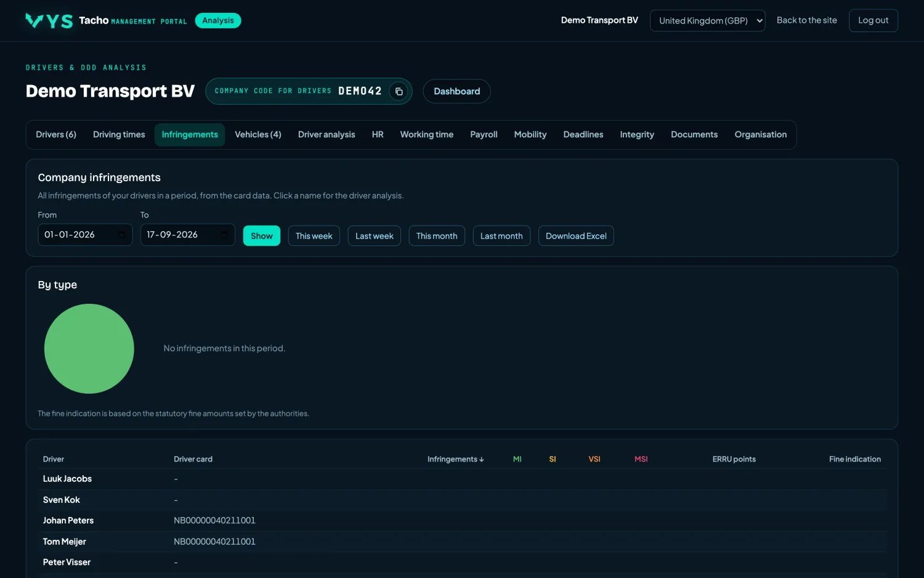
Task: Open the Driving times tab
Action: tap(119, 134)
